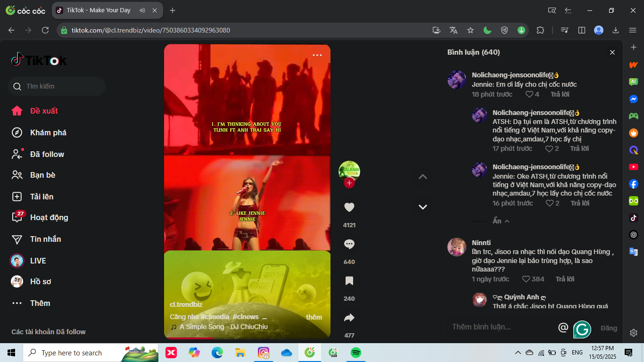Open video more options three dots
Image resolution: width=644 pixels, height=362 pixels.
tap(317, 55)
